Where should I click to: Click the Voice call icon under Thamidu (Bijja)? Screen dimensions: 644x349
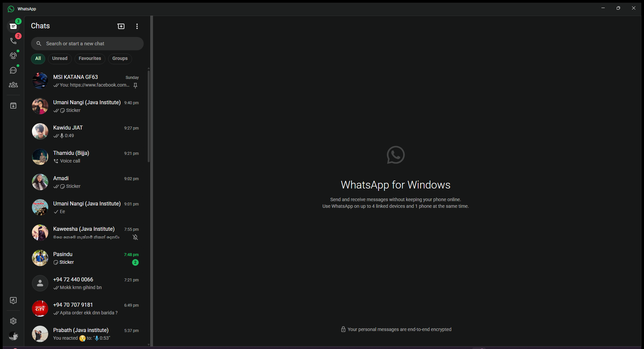pos(56,161)
